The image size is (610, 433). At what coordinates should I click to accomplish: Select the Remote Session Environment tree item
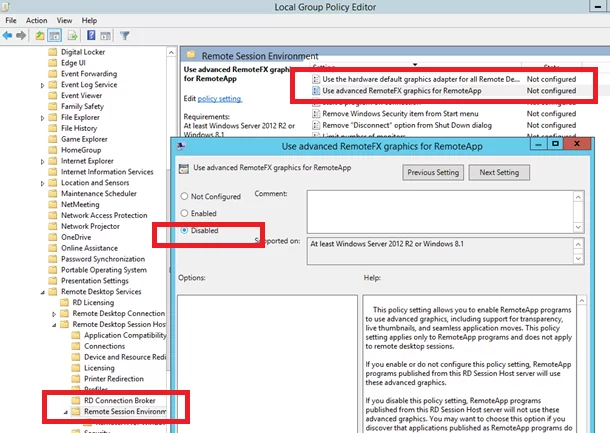(x=125, y=411)
